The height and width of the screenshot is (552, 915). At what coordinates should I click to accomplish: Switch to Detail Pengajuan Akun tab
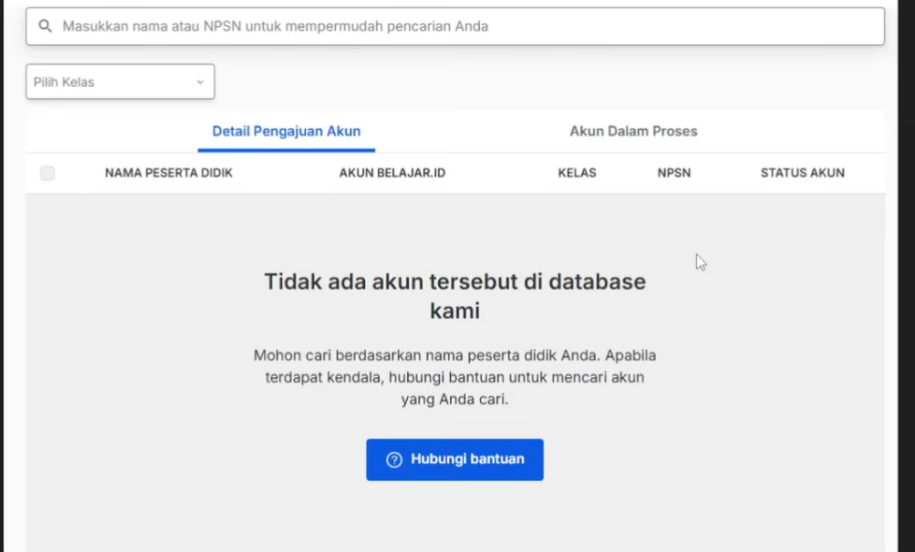click(x=287, y=131)
